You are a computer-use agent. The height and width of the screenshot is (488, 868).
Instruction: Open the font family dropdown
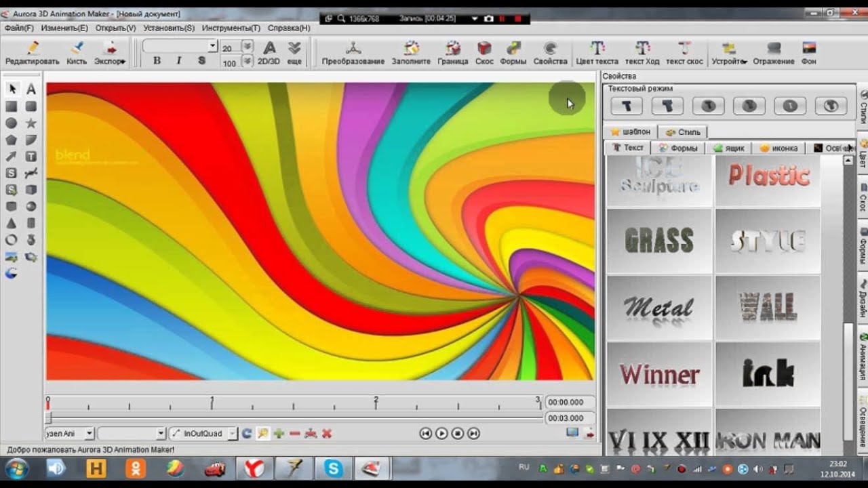[213, 46]
